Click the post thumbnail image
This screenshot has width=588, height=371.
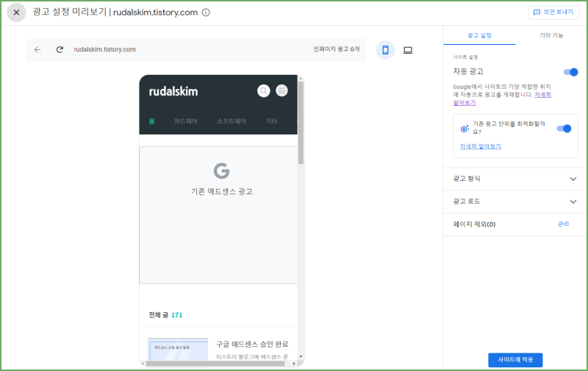178,349
